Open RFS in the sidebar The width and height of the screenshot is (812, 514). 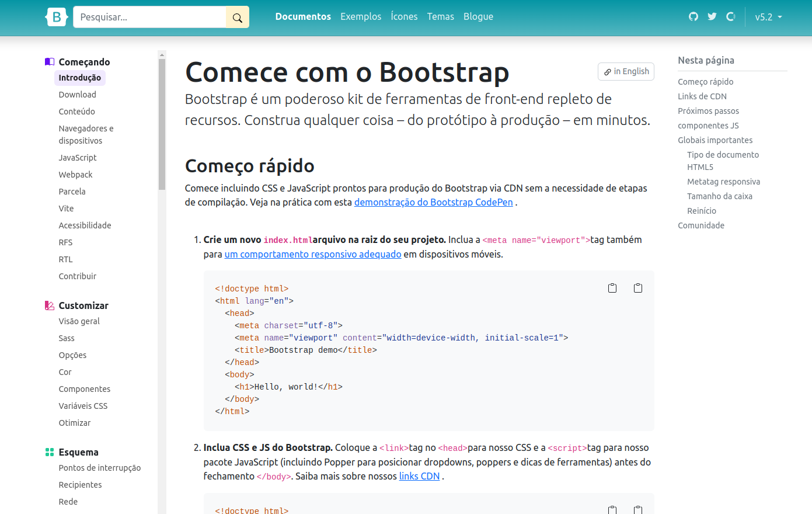pyautogui.click(x=65, y=242)
